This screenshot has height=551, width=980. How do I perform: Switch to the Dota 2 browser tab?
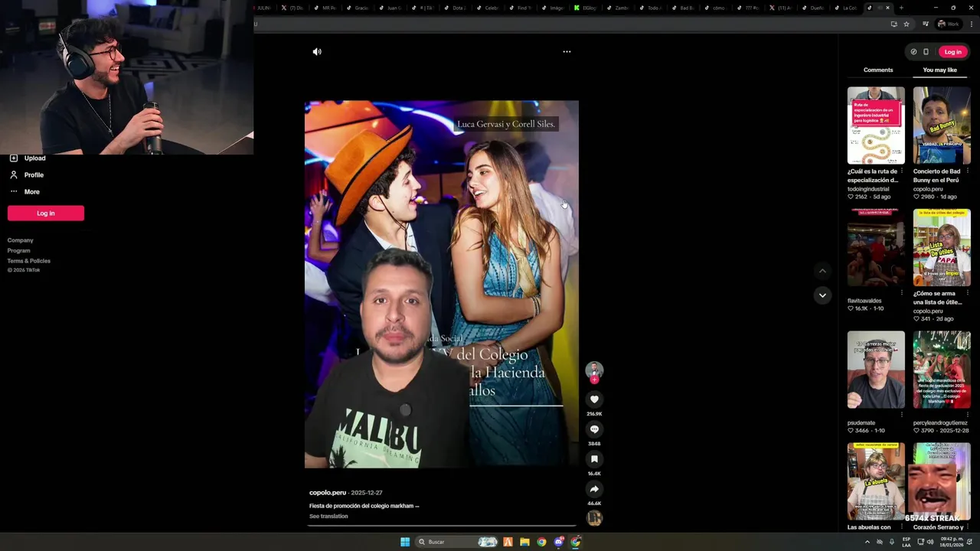tap(456, 8)
